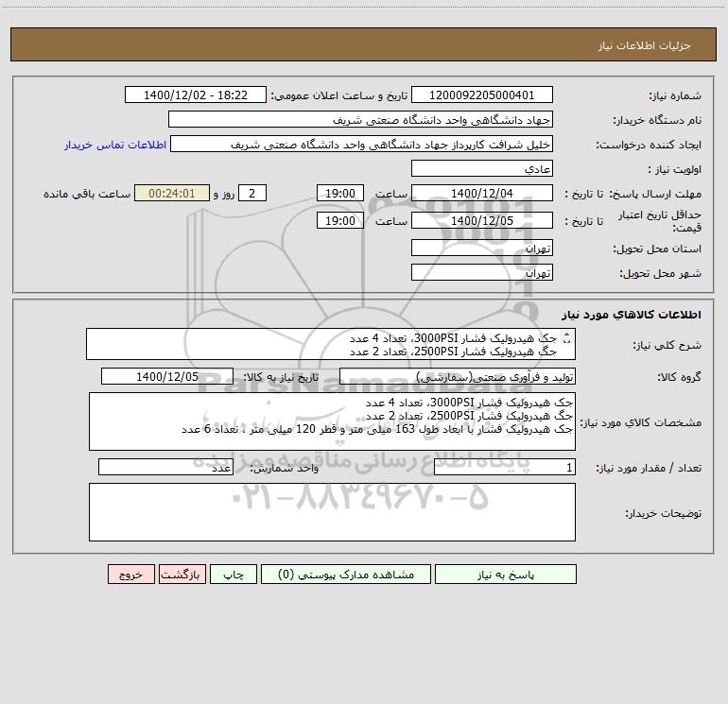Click the label شماره نیاز
This screenshot has height=704, width=728.
(x=675, y=96)
